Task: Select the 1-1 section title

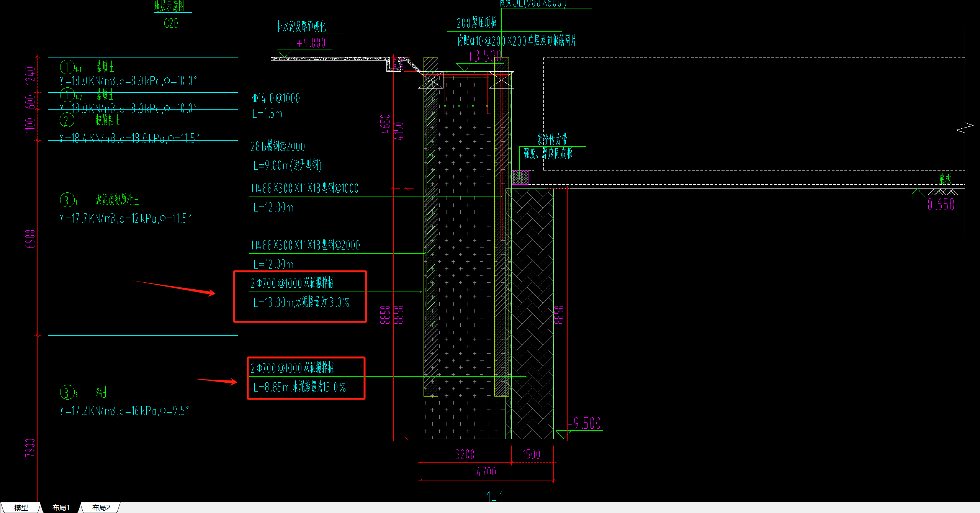Action: 495,496
